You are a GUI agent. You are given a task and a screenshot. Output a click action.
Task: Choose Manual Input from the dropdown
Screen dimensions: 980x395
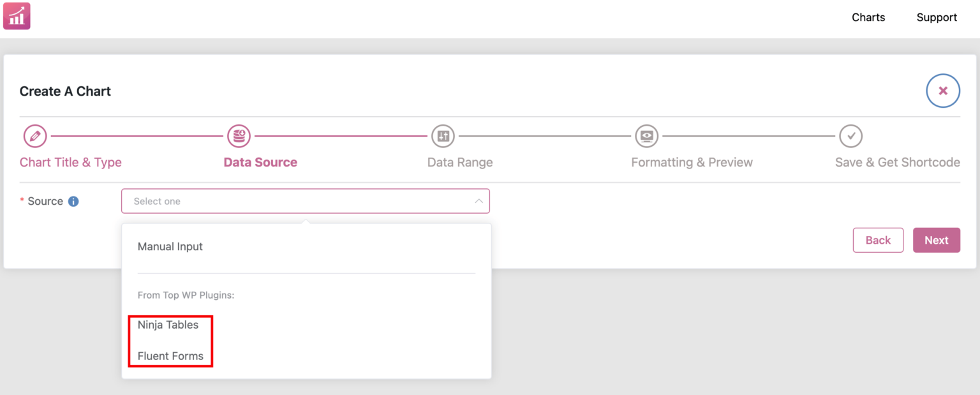coord(170,246)
